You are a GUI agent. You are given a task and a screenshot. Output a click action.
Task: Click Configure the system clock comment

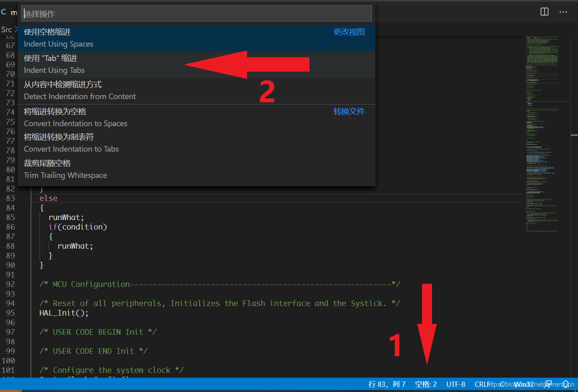point(112,370)
